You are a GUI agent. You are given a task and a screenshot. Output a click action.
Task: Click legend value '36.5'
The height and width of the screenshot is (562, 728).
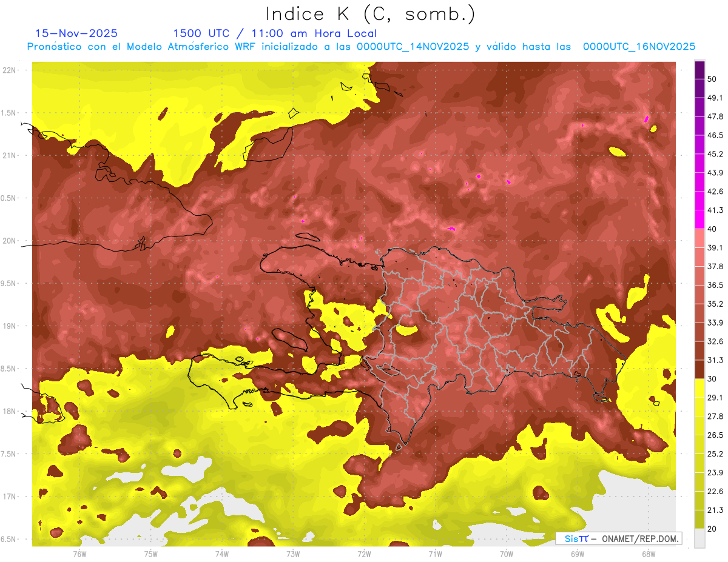[x=715, y=285]
